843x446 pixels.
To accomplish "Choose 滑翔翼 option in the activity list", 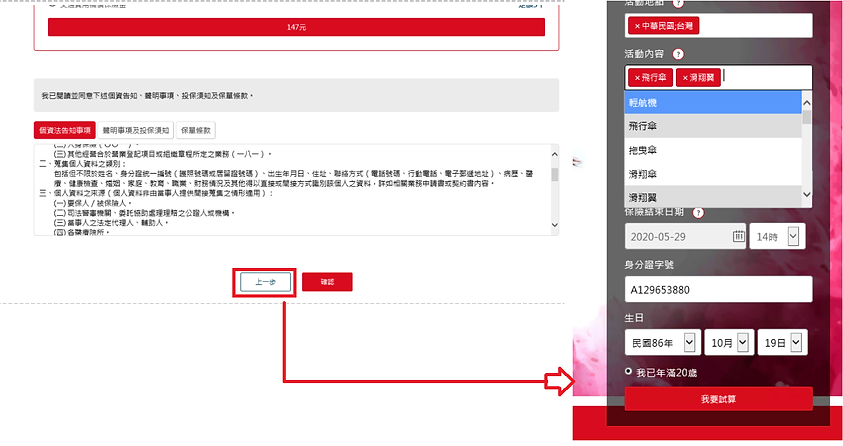I will [x=713, y=197].
